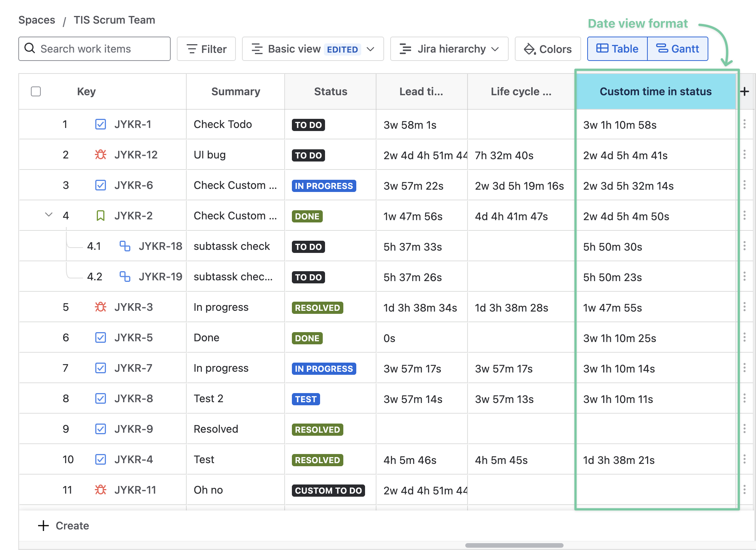
Task: Open the Basic view dropdown
Action: click(312, 49)
